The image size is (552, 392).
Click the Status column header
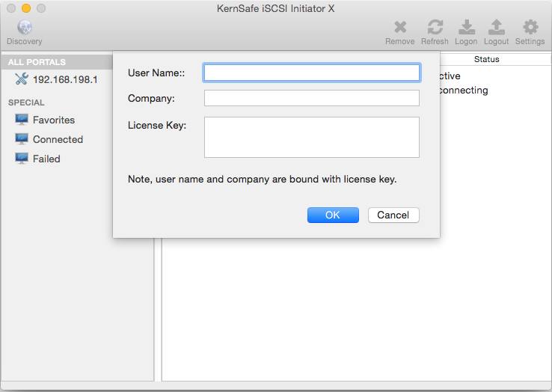pos(486,59)
